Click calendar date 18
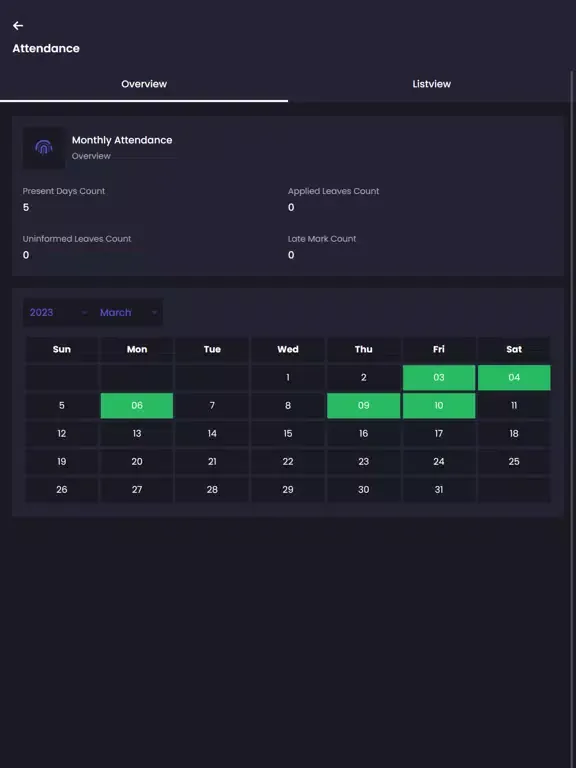This screenshot has height=768, width=576. 514,433
